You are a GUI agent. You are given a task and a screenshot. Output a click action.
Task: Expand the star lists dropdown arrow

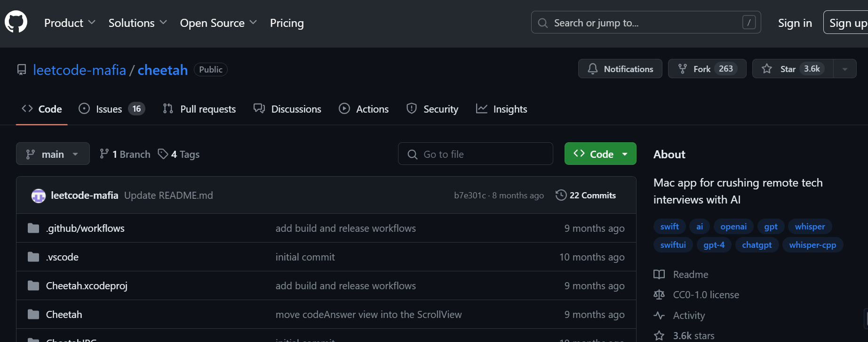(x=845, y=69)
